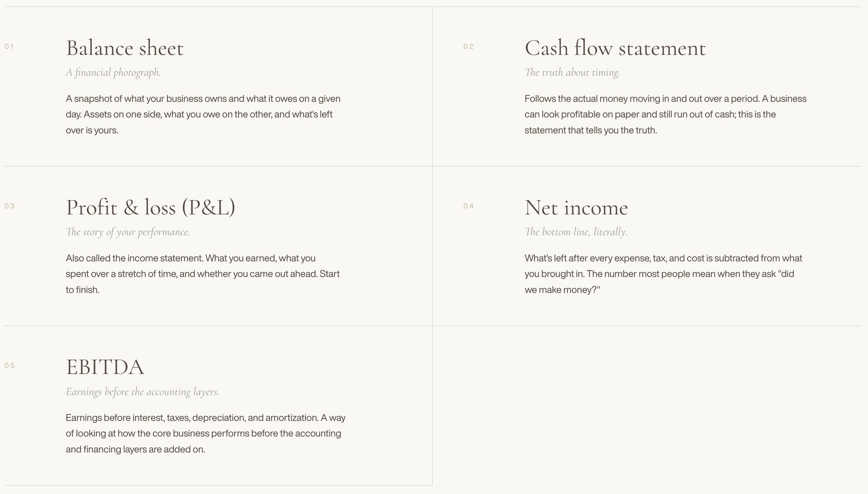The width and height of the screenshot is (868, 494).
Task: Open the Profit & loss (P&L) heading
Action: point(151,207)
